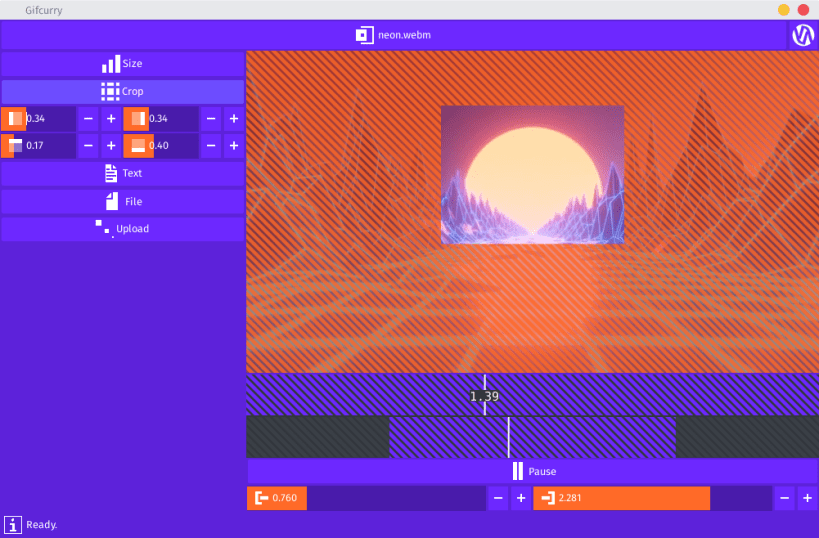Click the right crop icon
Image resolution: width=819 pixels, height=538 pixels.
[137, 119]
